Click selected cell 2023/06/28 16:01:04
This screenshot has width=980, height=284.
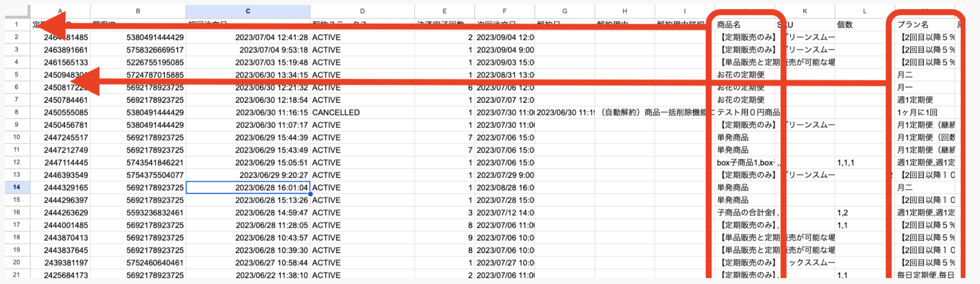pyautogui.click(x=248, y=188)
